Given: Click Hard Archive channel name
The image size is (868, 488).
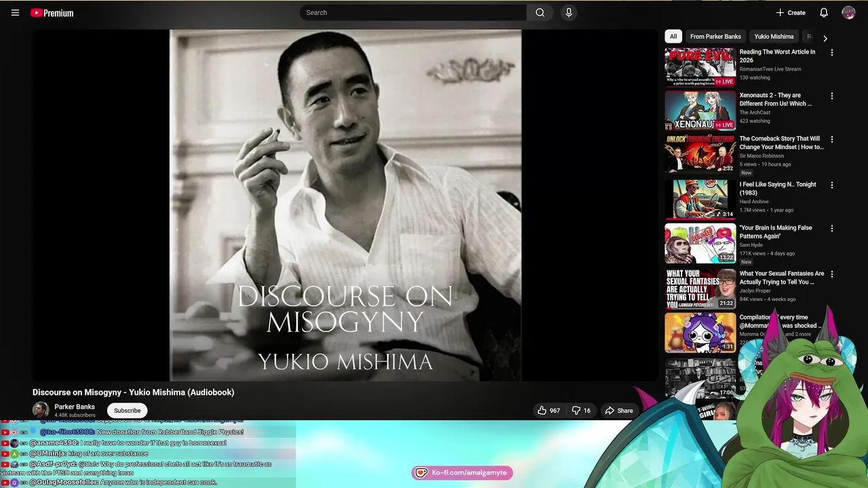Looking at the screenshot, I should tap(754, 201).
